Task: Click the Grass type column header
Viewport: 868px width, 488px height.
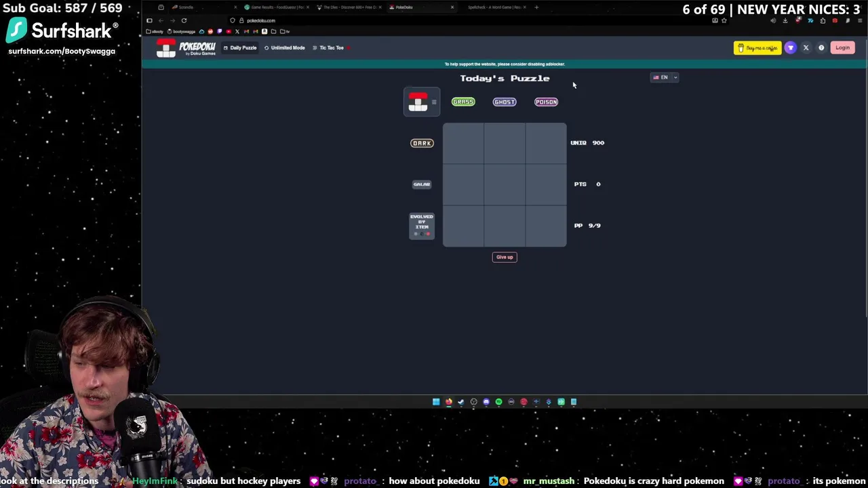Action: [x=463, y=102]
